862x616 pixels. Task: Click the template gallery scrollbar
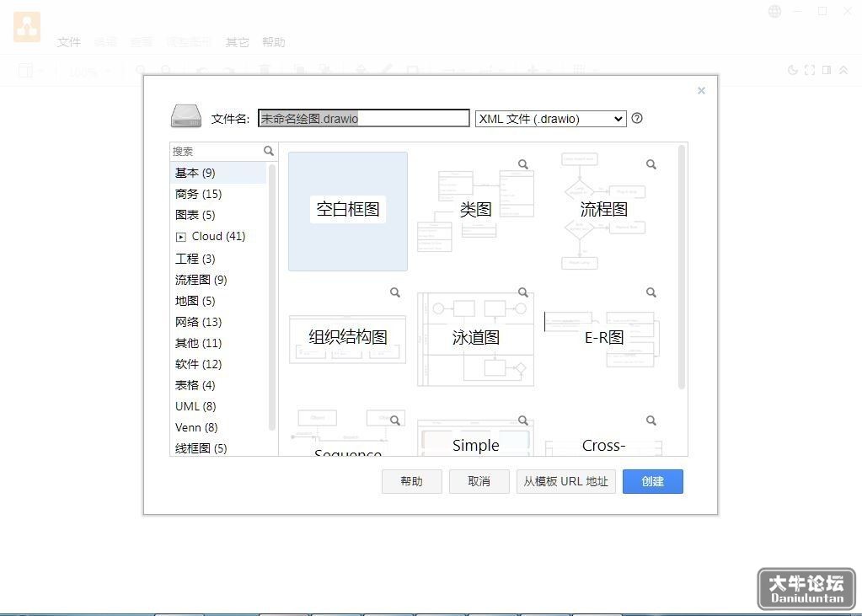pos(682,267)
